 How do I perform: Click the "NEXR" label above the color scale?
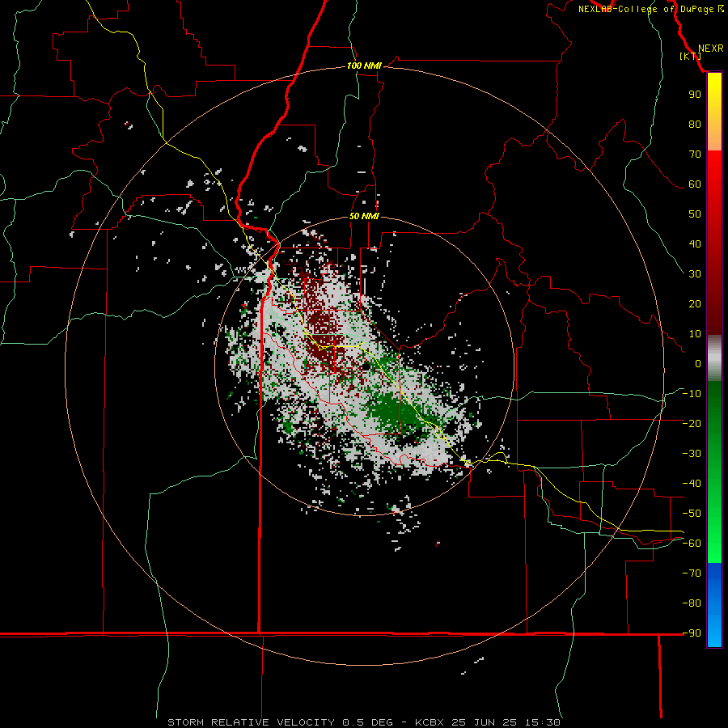coord(710,49)
